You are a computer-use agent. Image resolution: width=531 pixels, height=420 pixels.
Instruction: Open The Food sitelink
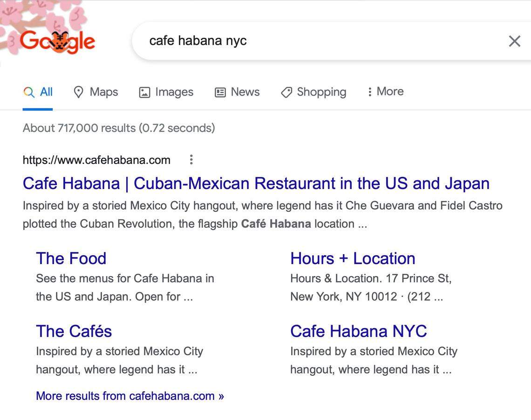[x=71, y=258]
